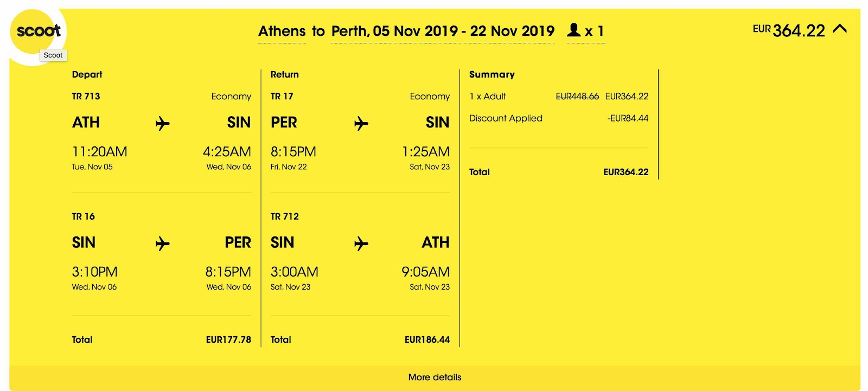Collapse the fare summary with the chevron
This screenshot has height=391, width=868.
[839, 29]
